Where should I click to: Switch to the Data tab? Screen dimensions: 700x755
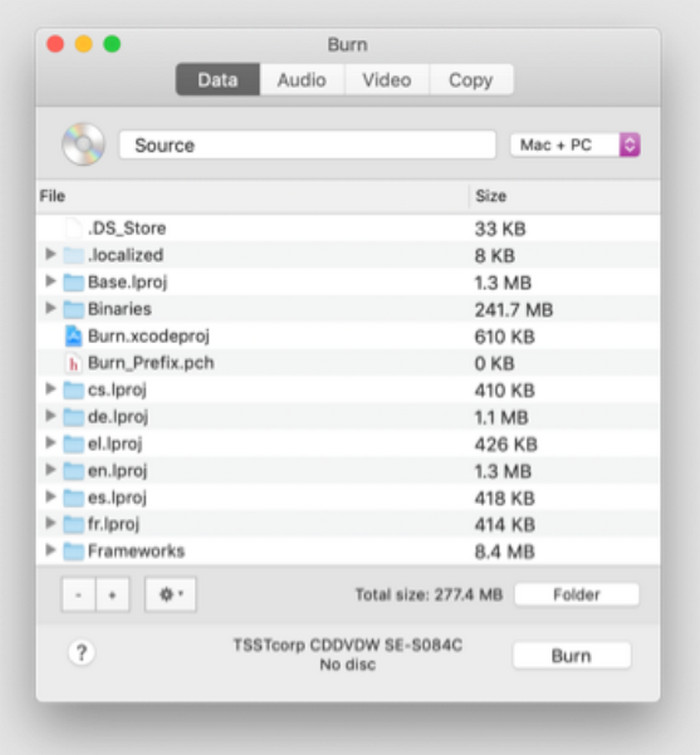[x=218, y=79]
